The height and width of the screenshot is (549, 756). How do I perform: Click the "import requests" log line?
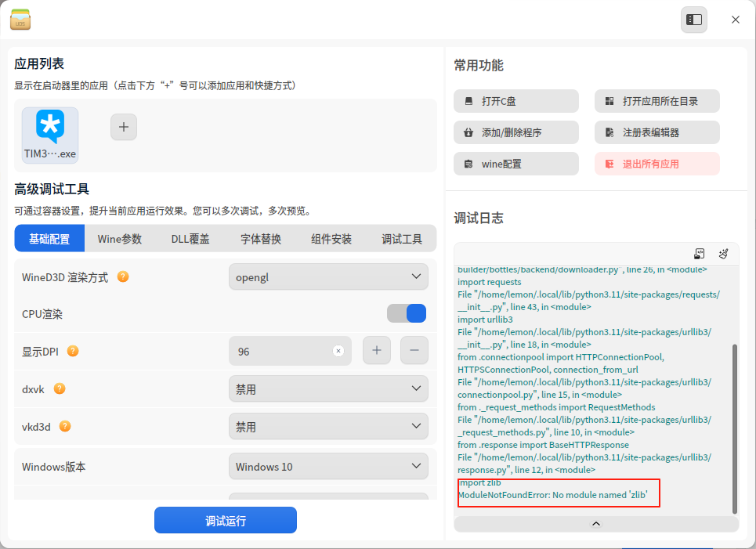pos(490,282)
